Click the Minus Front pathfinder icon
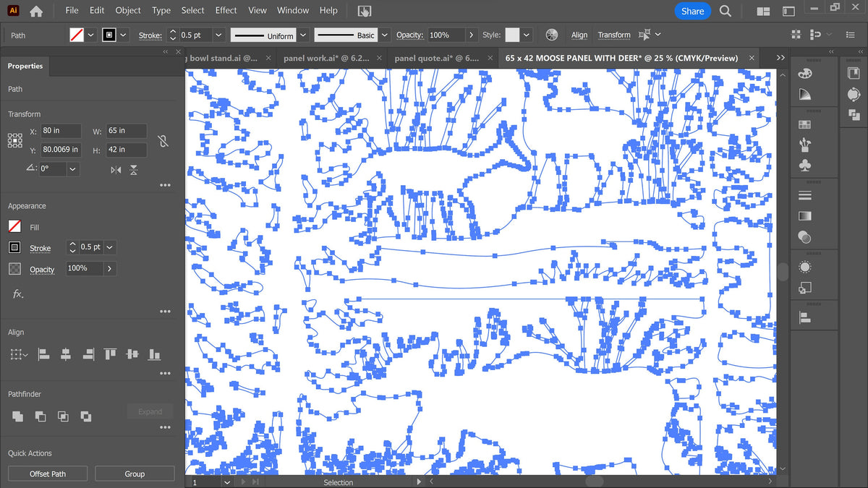This screenshot has width=868, height=488. 41,416
